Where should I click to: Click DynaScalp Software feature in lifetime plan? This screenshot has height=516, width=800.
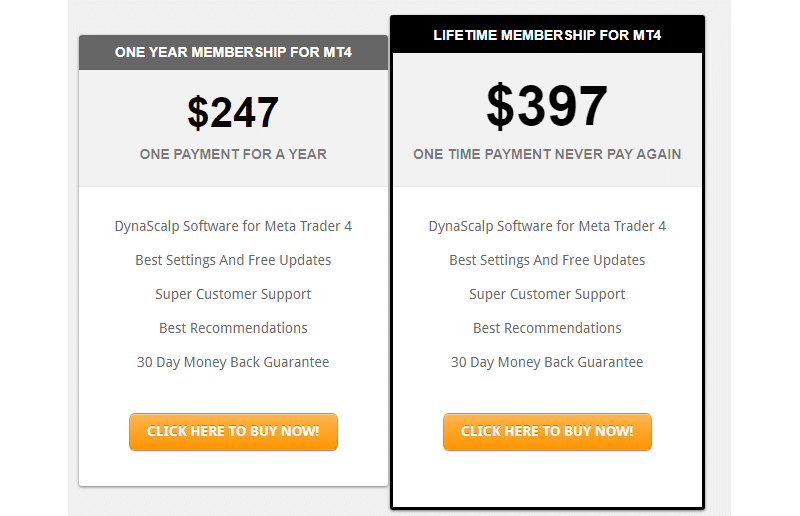547,226
